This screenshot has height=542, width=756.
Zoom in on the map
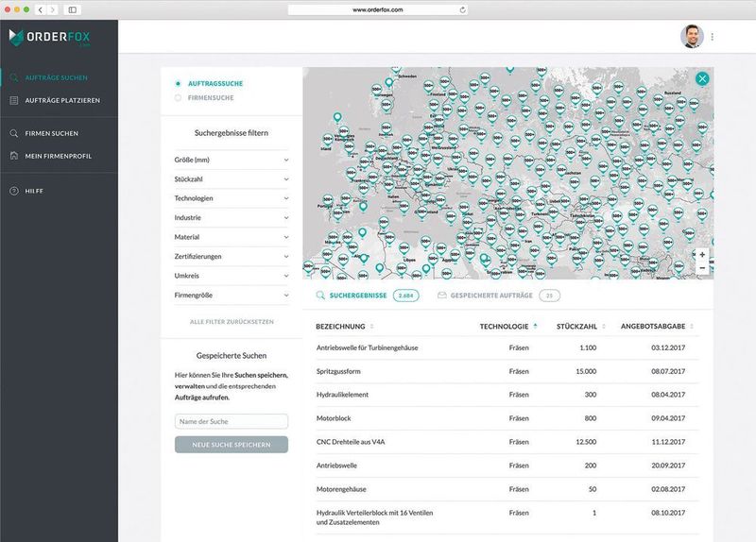[x=702, y=255]
